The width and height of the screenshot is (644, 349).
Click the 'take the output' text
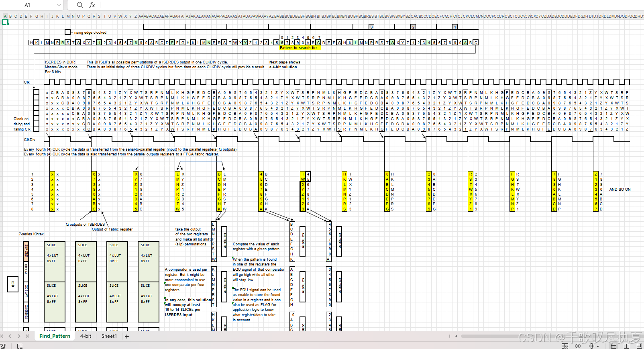click(188, 229)
